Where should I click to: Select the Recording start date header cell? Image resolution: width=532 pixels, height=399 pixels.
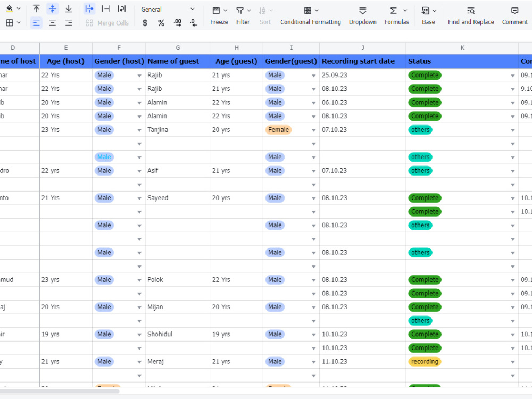coord(363,61)
